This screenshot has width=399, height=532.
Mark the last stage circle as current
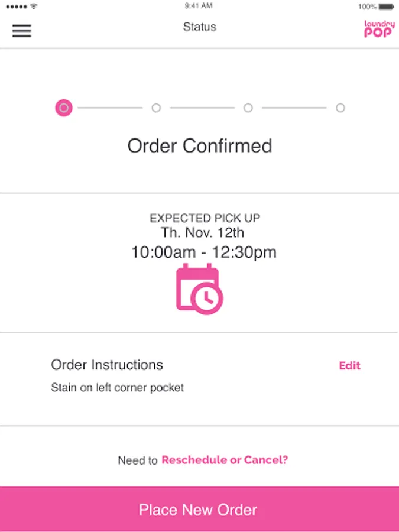pyautogui.click(x=340, y=108)
